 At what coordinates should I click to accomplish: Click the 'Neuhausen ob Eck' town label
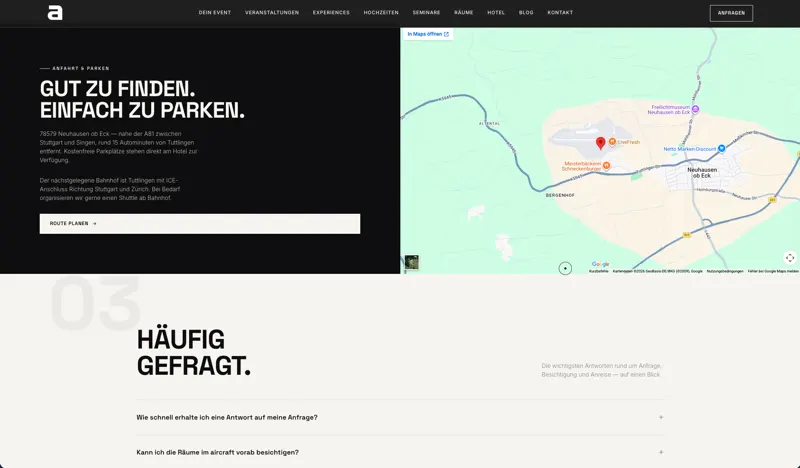[702, 173]
